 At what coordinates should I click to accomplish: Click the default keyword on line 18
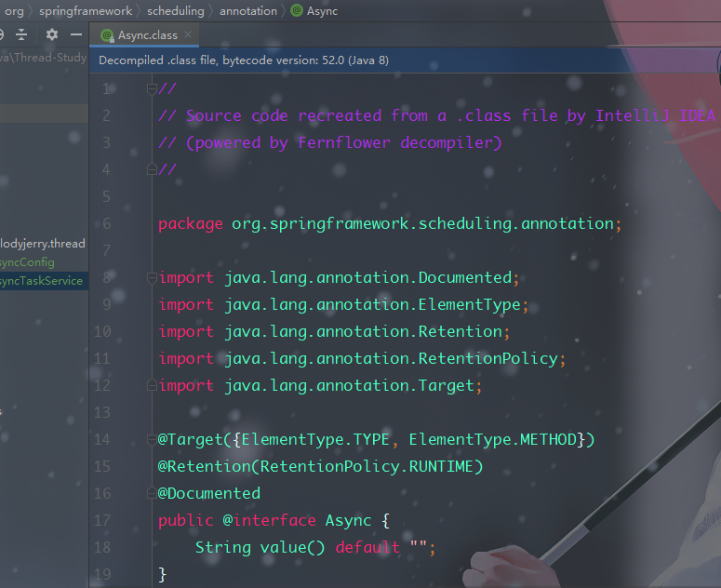click(367, 547)
